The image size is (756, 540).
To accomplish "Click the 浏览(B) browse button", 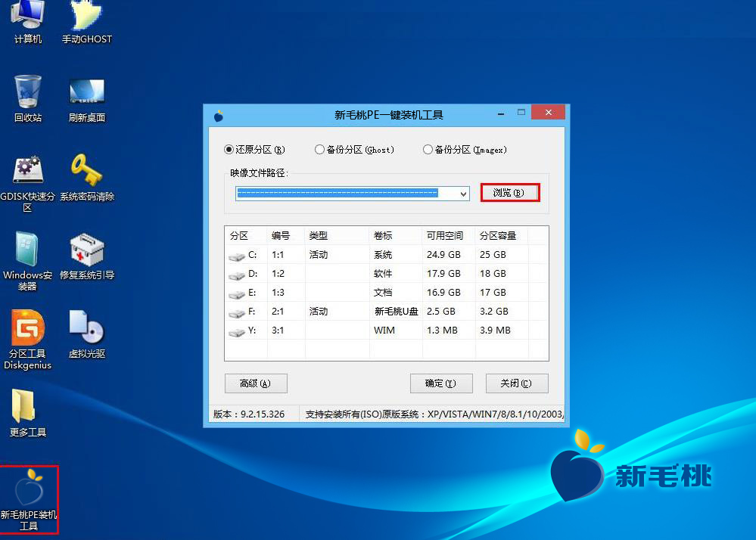I will click(509, 193).
